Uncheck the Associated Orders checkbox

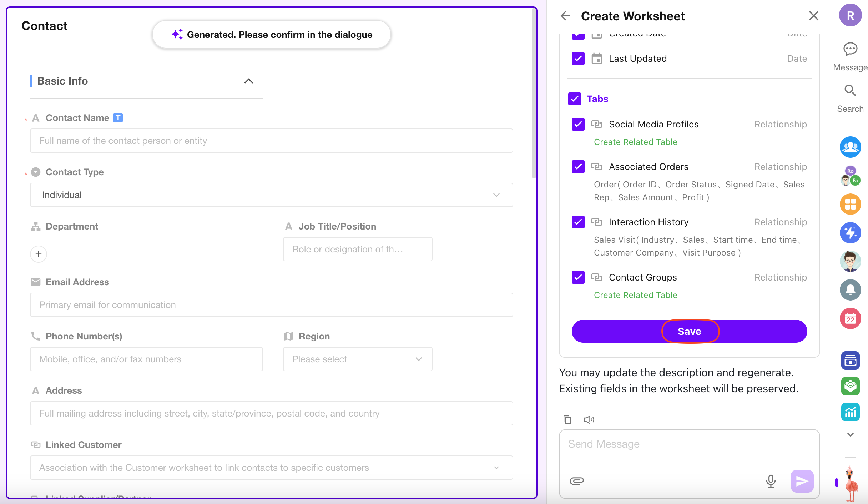click(x=578, y=167)
